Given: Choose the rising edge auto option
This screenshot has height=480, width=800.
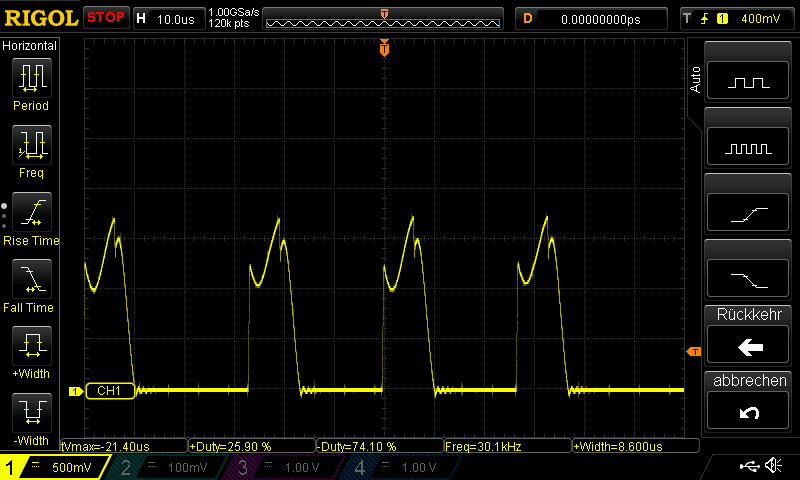Looking at the screenshot, I should 748,213.
